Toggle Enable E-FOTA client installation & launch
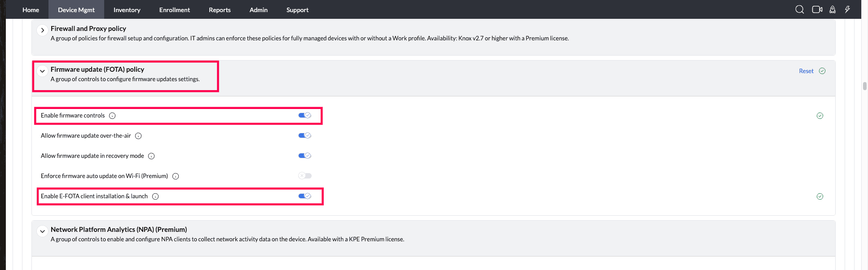This screenshot has height=270, width=868. tap(304, 196)
